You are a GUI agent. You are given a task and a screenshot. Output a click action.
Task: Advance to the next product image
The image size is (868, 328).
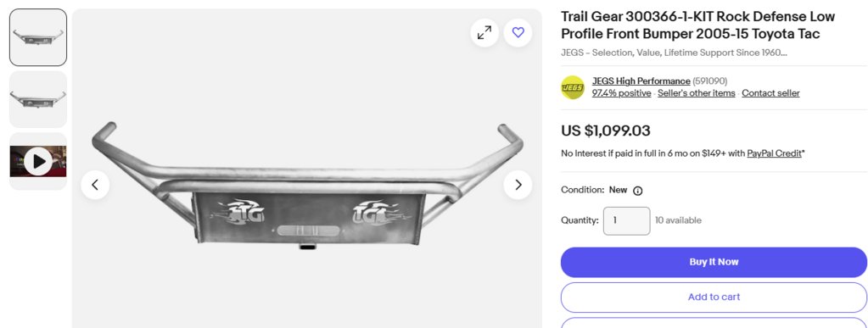(518, 185)
